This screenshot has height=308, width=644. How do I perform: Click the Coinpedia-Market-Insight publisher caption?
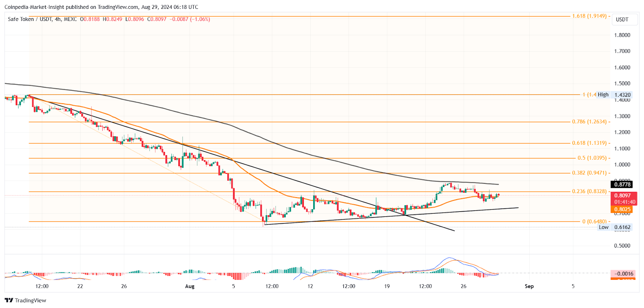[x=101, y=7]
